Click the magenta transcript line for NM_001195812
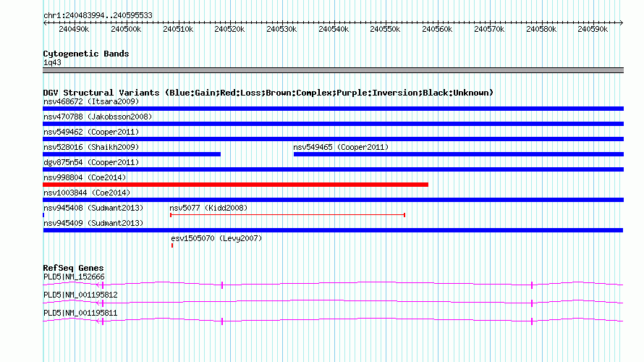 click(333, 303)
